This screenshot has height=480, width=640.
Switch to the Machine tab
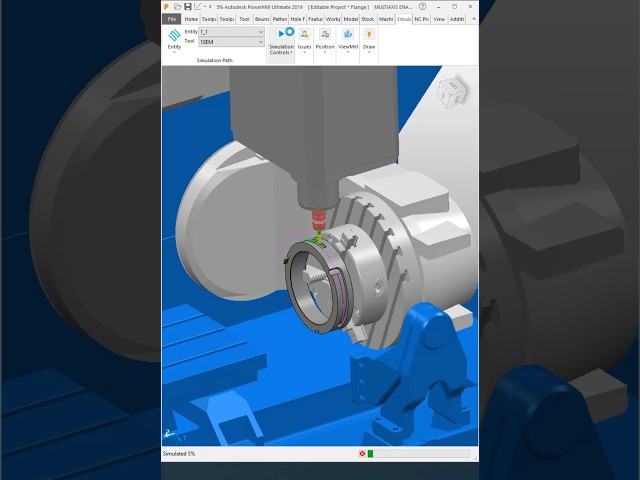[x=386, y=19]
